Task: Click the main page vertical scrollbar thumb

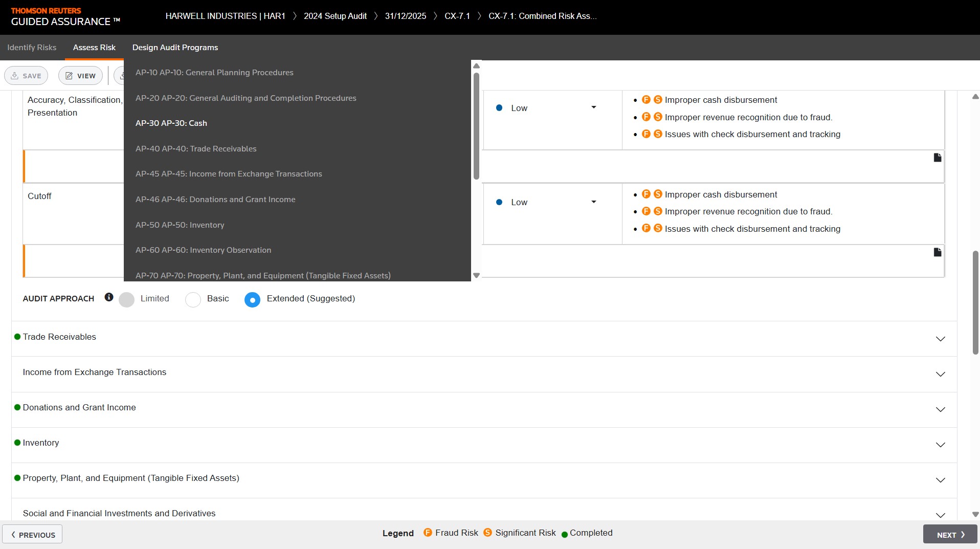Action: coord(975,302)
